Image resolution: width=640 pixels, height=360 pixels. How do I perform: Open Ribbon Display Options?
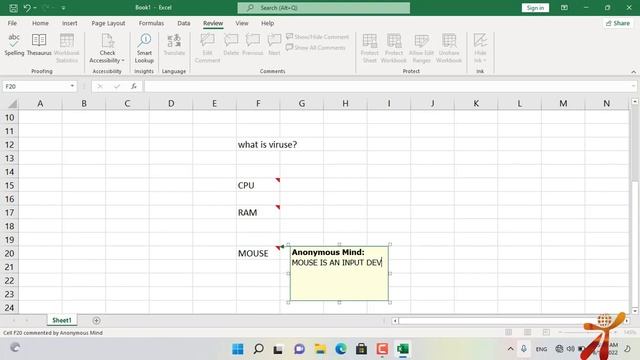(564, 8)
